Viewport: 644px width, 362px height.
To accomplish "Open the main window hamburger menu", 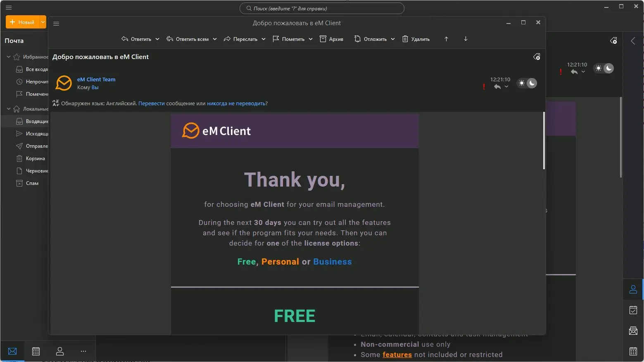I will click(x=9, y=8).
